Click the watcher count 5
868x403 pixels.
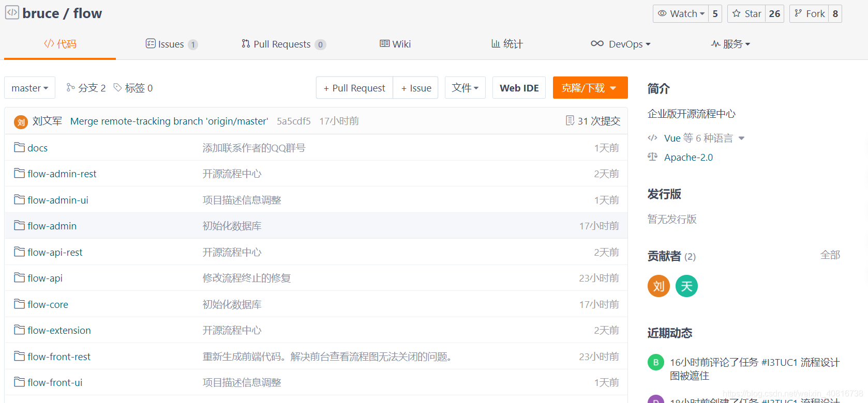[x=715, y=13]
